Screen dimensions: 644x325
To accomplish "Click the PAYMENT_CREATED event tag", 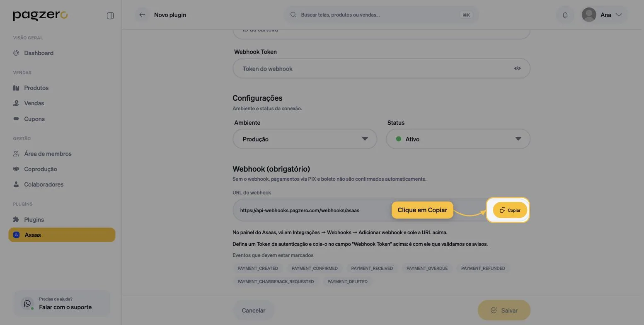I will click(x=258, y=269).
